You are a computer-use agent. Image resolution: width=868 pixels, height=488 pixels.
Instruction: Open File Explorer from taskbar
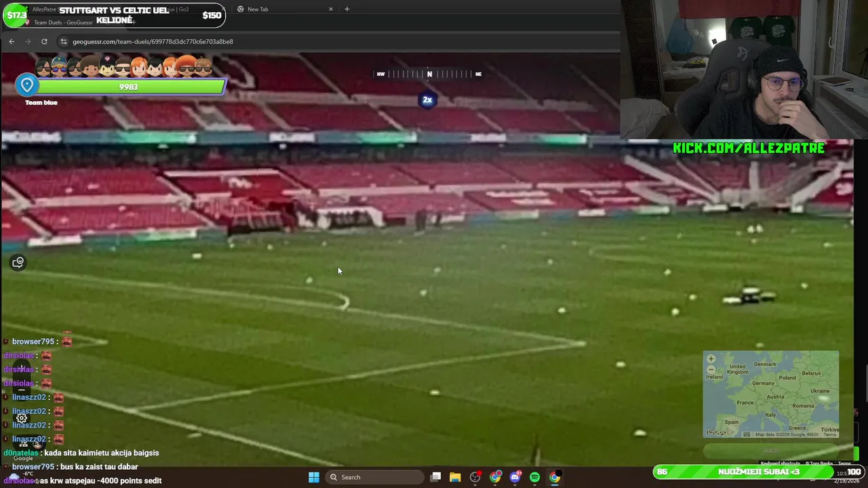(x=455, y=477)
